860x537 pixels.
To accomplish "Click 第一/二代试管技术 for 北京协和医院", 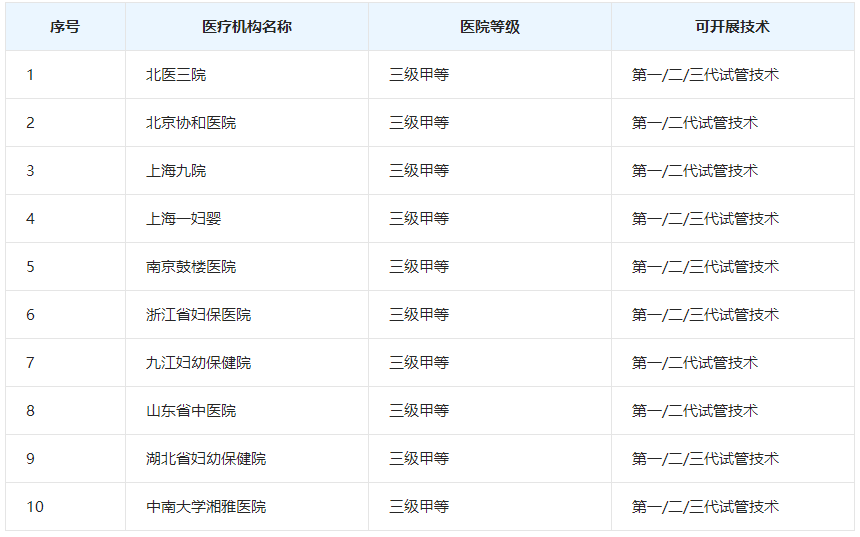I will (694, 123).
